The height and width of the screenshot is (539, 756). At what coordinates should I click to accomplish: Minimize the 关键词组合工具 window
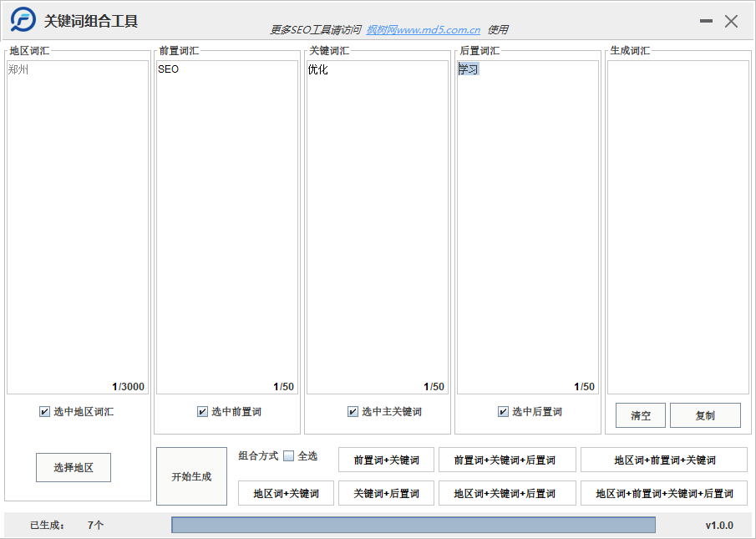pos(707,21)
